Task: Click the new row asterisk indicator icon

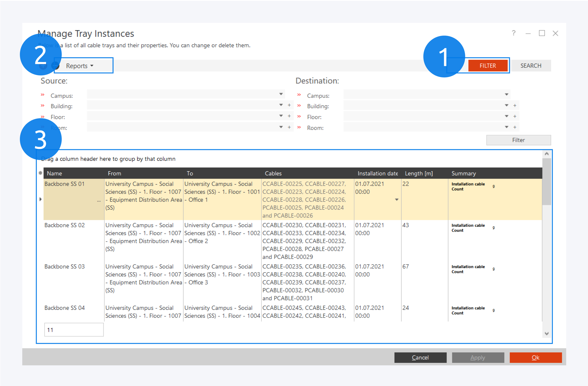Action: (40, 173)
